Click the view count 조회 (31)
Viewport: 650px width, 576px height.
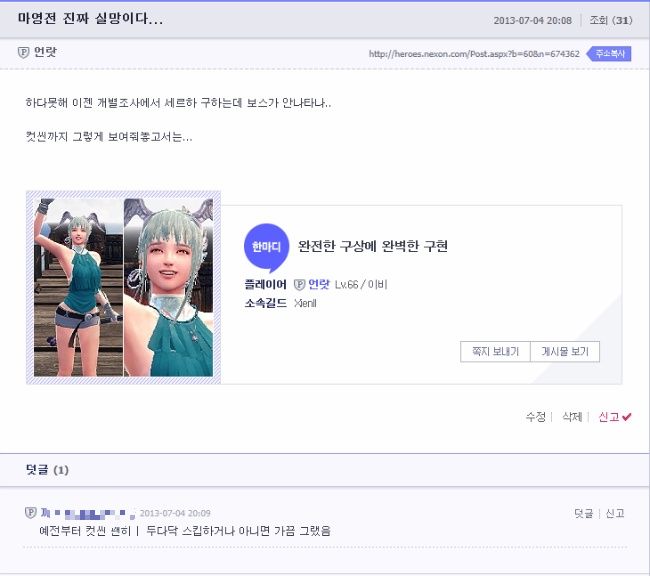pyautogui.click(x=611, y=20)
